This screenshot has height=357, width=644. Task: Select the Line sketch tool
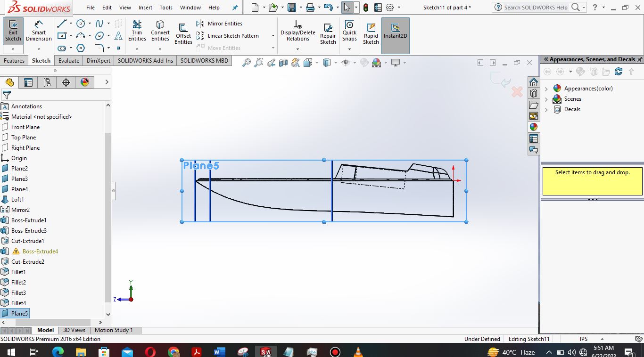pyautogui.click(x=62, y=24)
